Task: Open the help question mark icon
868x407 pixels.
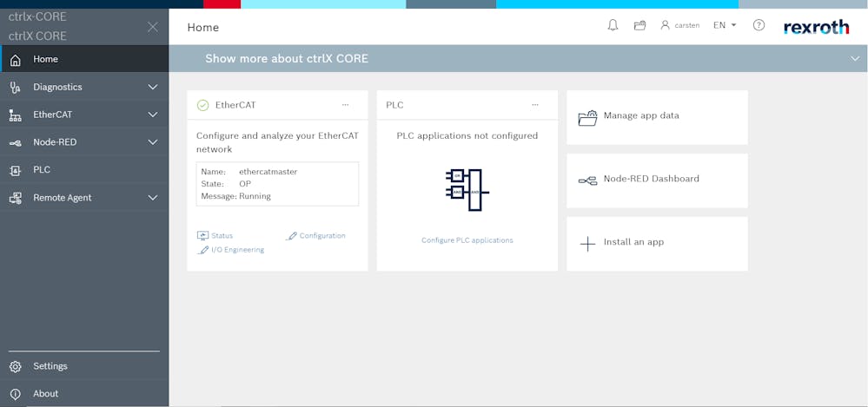Action: (759, 25)
